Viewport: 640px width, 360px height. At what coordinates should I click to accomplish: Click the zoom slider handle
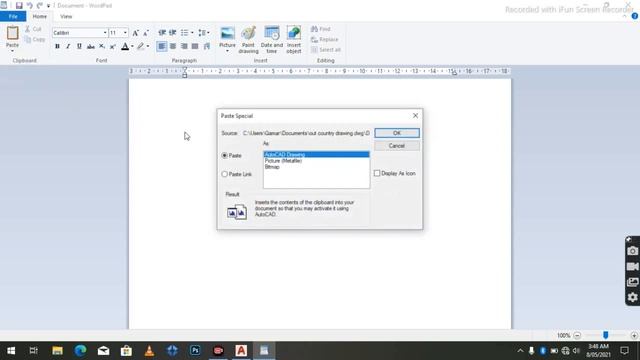pyautogui.click(x=606, y=335)
